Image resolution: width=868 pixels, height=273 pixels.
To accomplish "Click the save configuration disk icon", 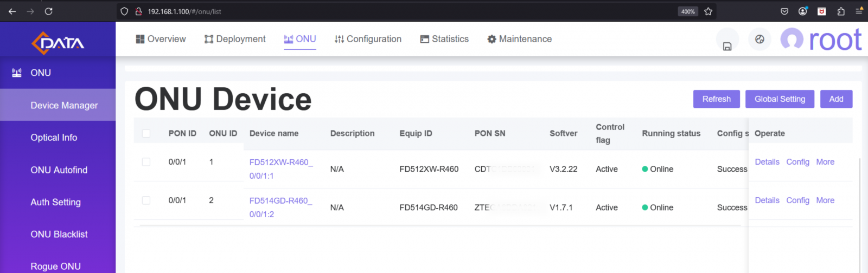I will pyautogui.click(x=727, y=46).
